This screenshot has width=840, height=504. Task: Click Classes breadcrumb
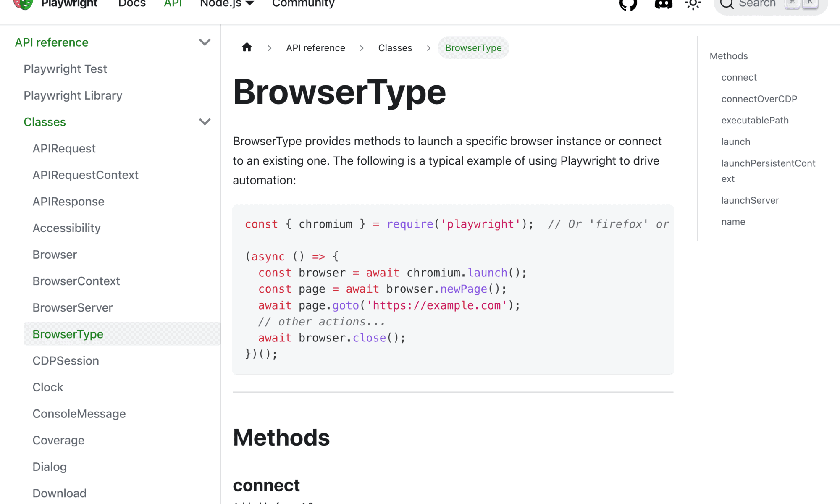(395, 48)
